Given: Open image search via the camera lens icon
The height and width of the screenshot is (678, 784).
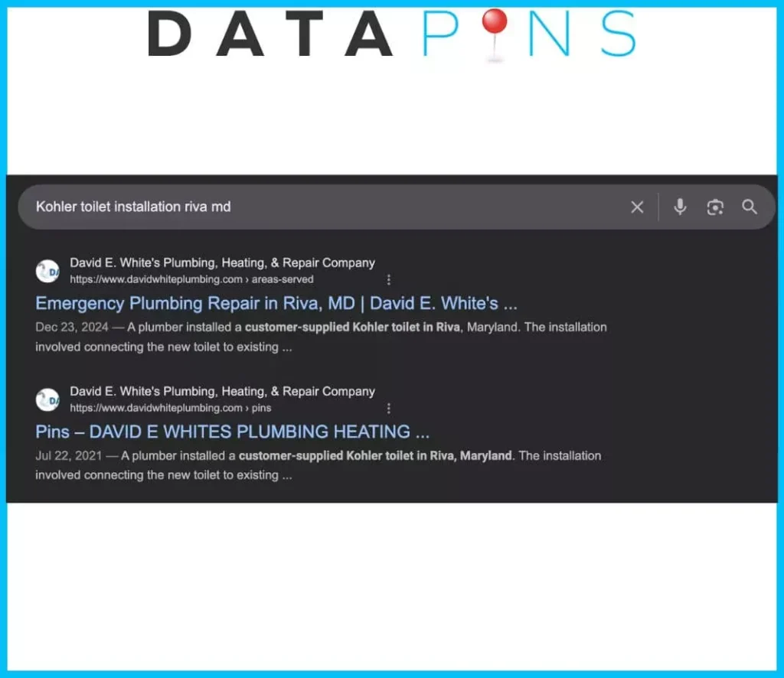Looking at the screenshot, I should [x=715, y=207].
